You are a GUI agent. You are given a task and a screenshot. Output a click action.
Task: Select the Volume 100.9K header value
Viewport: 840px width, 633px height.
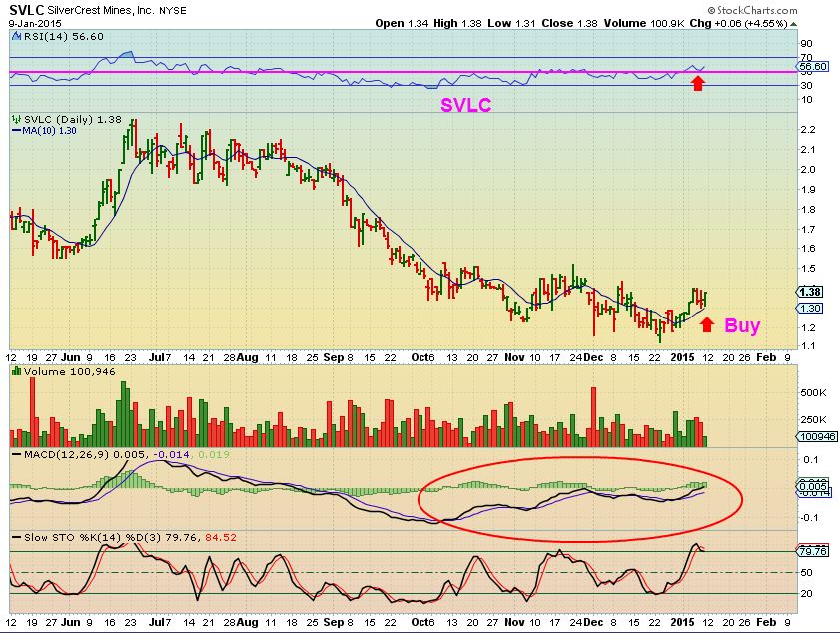(644, 23)
